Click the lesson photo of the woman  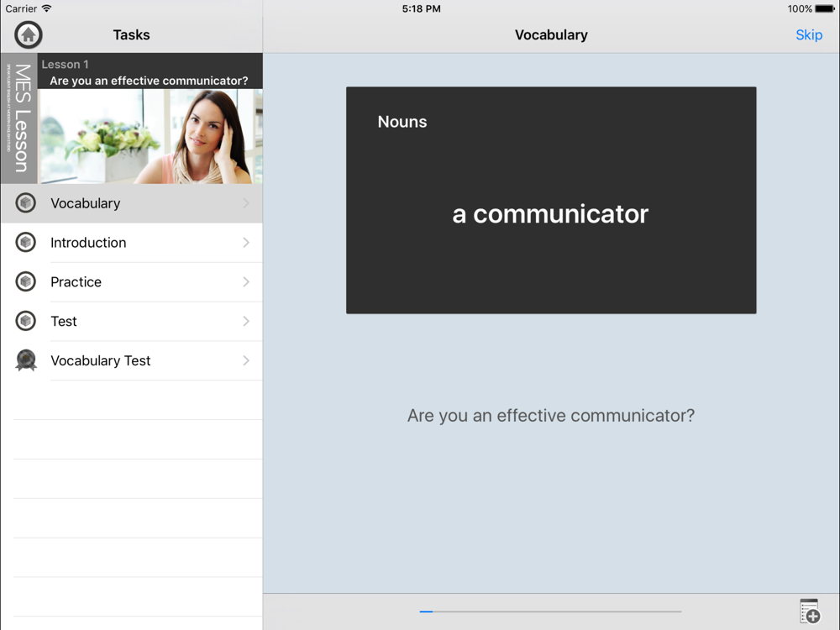(x=150, y=137)
